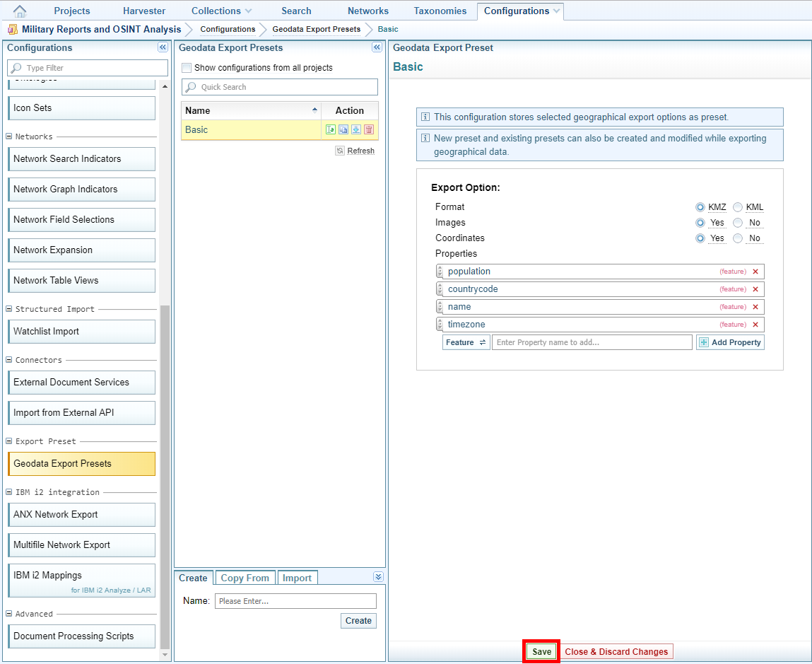Switch to the Copy From tab
The image size is (812, 664).
click(x=245, y=578)
